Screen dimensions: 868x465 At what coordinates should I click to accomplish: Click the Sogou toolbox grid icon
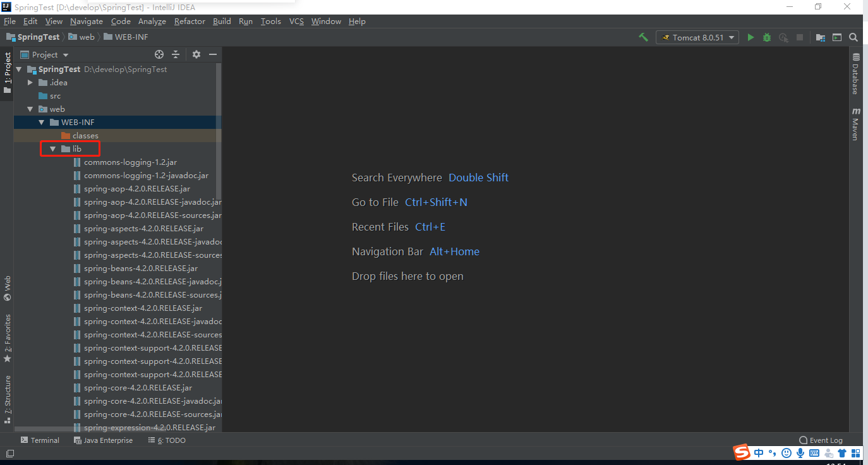(x=856, y=453)
